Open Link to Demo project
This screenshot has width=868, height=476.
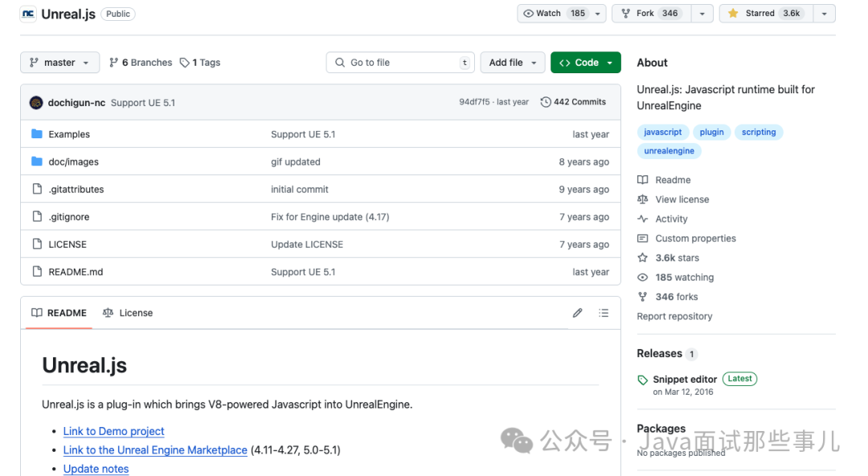113,431
